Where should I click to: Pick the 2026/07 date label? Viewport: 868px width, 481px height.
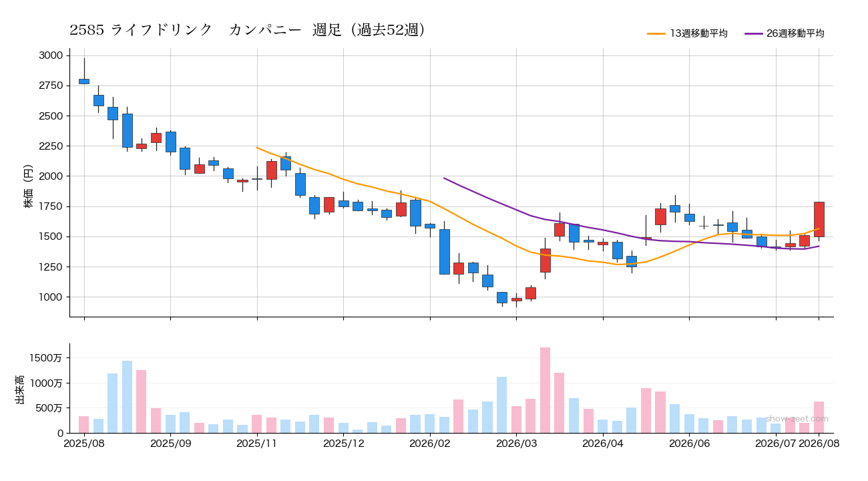(777, 443)
